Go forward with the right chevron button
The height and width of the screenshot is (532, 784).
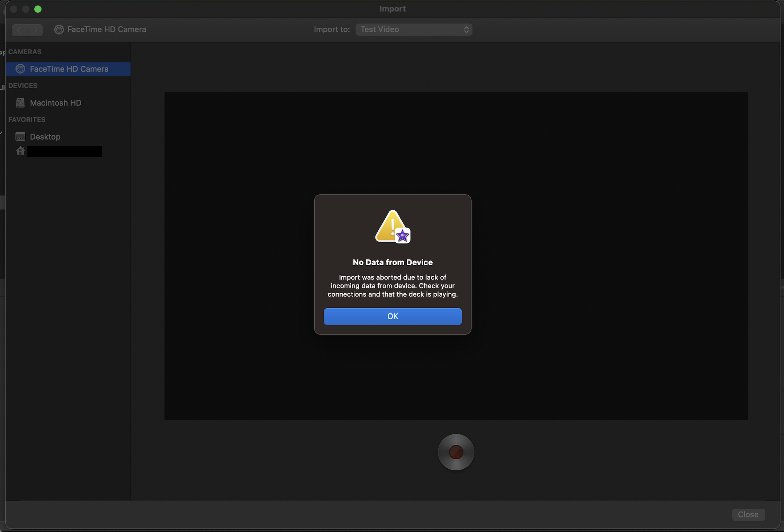[x=35, y=30]
